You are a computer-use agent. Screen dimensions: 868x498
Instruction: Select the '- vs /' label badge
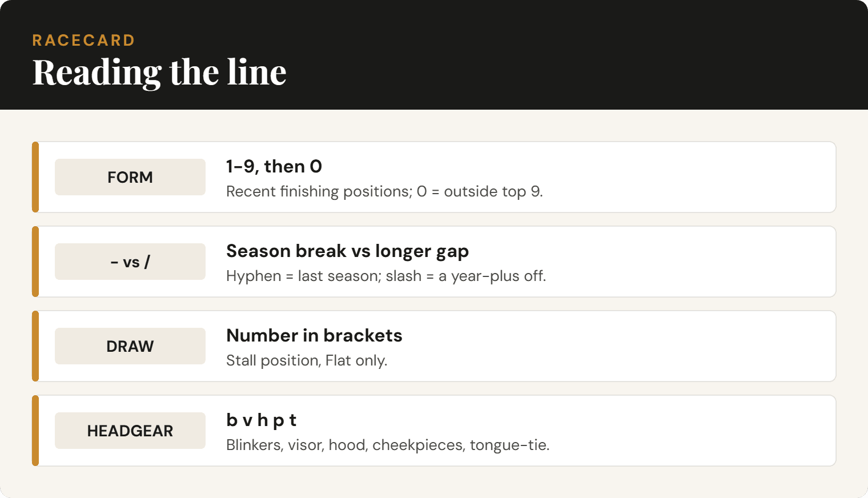coord(130,262)
